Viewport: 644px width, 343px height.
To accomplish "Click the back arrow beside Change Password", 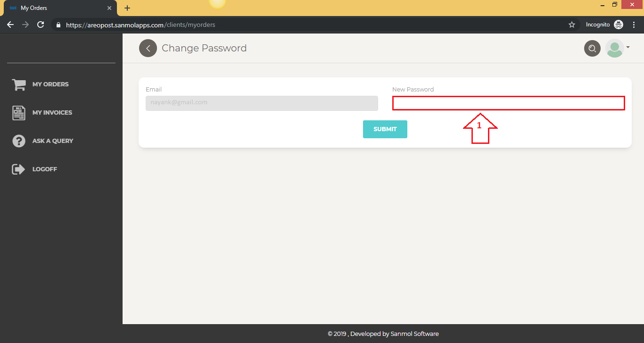I will pos(148,48).
